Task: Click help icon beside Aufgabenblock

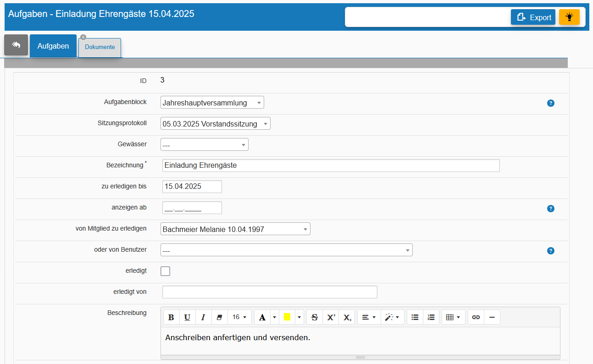Action: [551, 103]
